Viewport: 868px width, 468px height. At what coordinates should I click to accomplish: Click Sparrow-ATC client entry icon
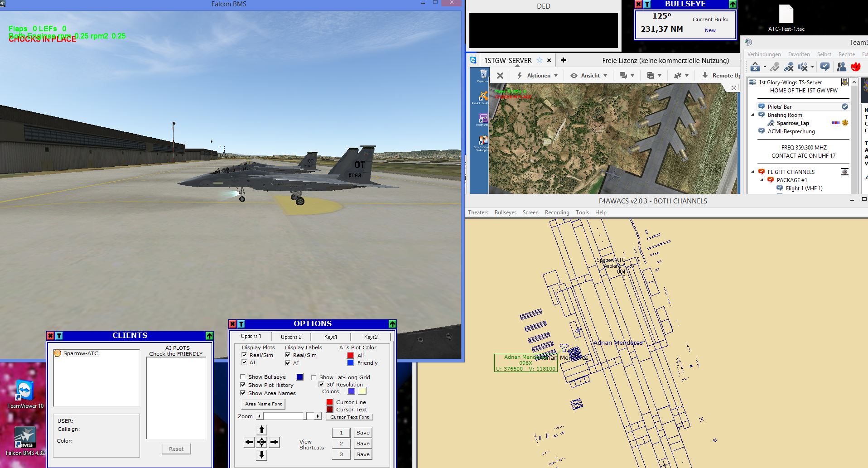(x=58, y=353)
